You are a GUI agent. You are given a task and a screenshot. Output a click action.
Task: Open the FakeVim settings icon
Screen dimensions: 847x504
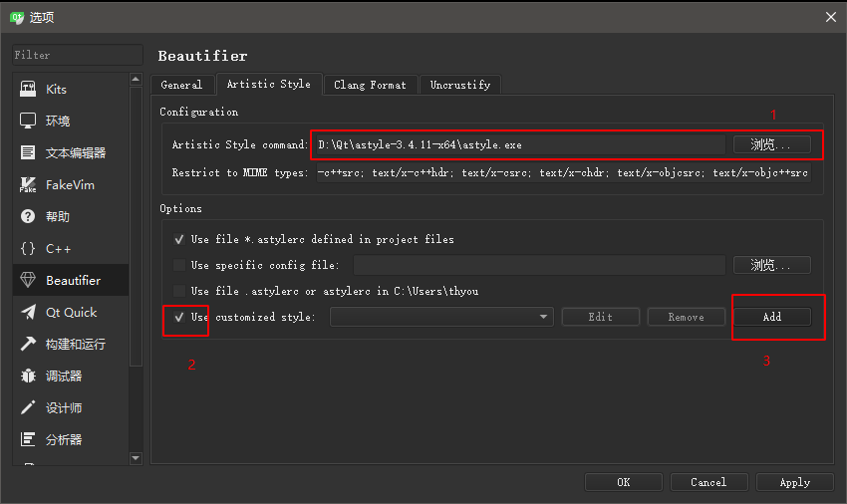(28, 185)
